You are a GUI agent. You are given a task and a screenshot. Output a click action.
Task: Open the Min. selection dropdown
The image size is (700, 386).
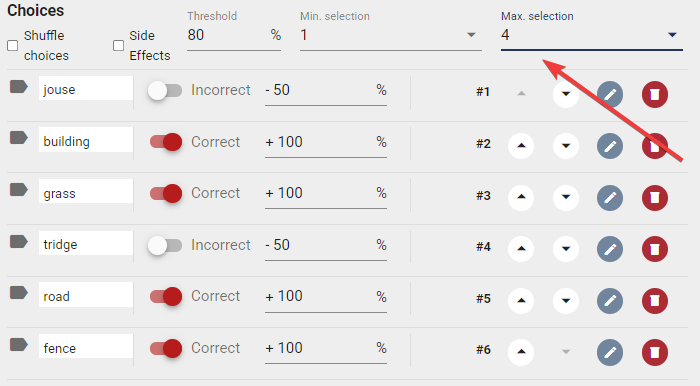click(391, 35)
